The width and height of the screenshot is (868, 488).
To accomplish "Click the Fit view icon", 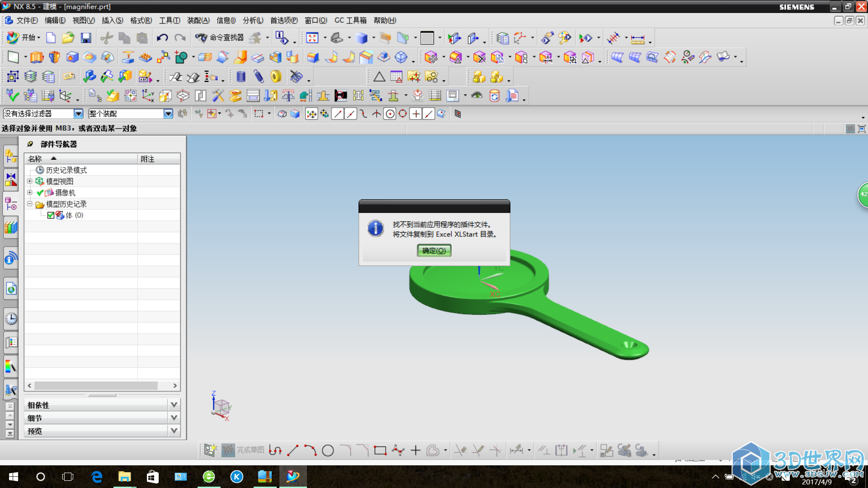I will pos(312,38).
